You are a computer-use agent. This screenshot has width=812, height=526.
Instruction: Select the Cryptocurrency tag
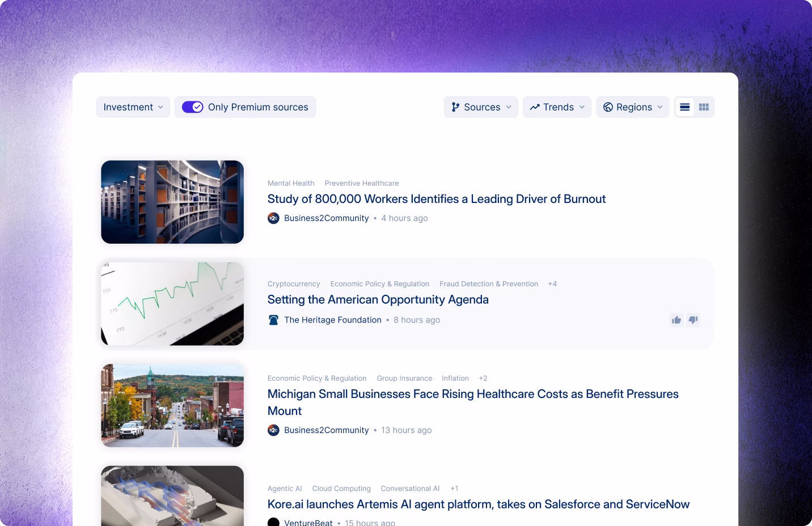coord(294,284)
